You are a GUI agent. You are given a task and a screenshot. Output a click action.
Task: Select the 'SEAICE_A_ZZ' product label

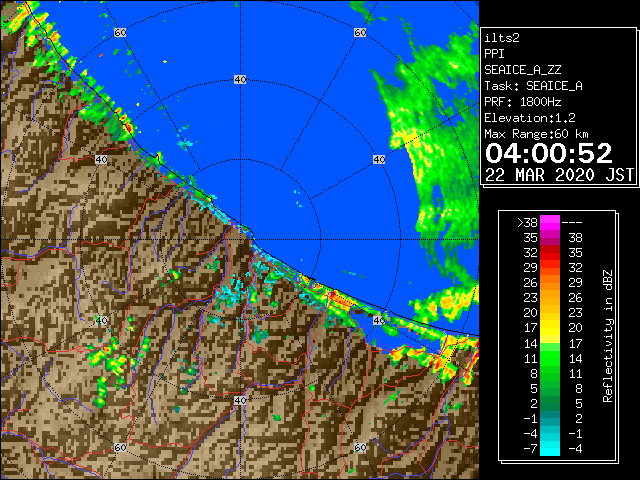tap(523, 70)
